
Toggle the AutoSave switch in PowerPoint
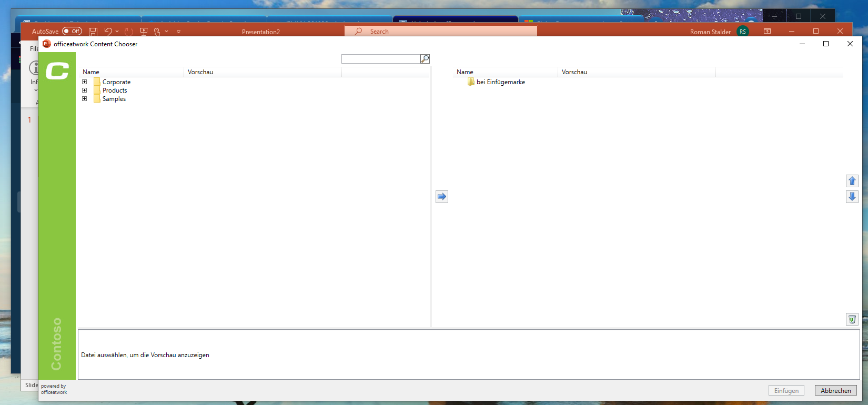(72, 32)
